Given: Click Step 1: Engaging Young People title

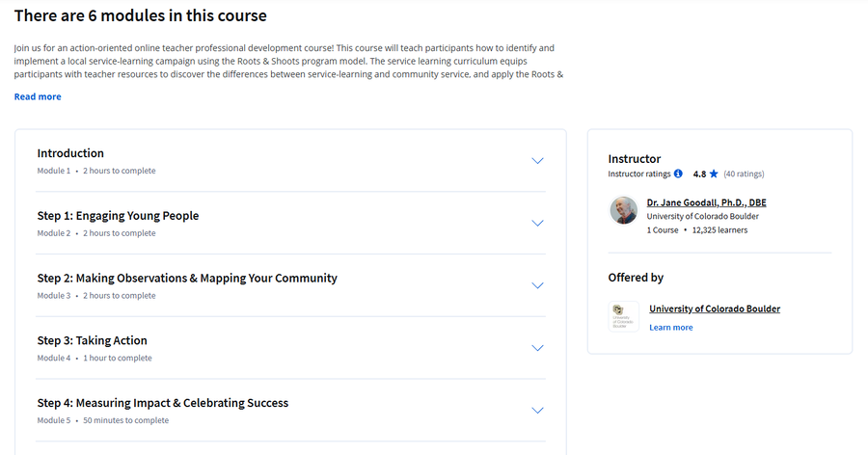Looking at the screenshot, I should [118, 216].
